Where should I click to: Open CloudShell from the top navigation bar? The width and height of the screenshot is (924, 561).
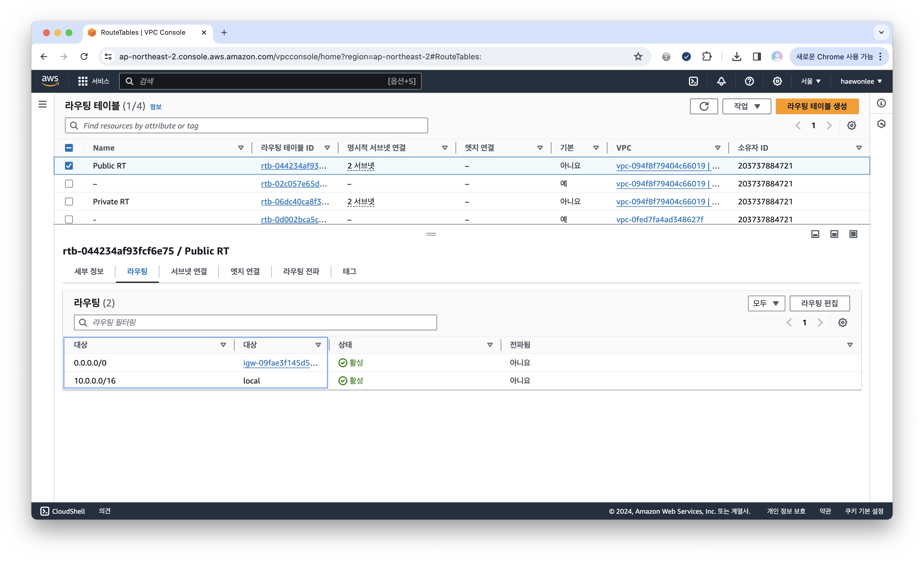(693, 81)
